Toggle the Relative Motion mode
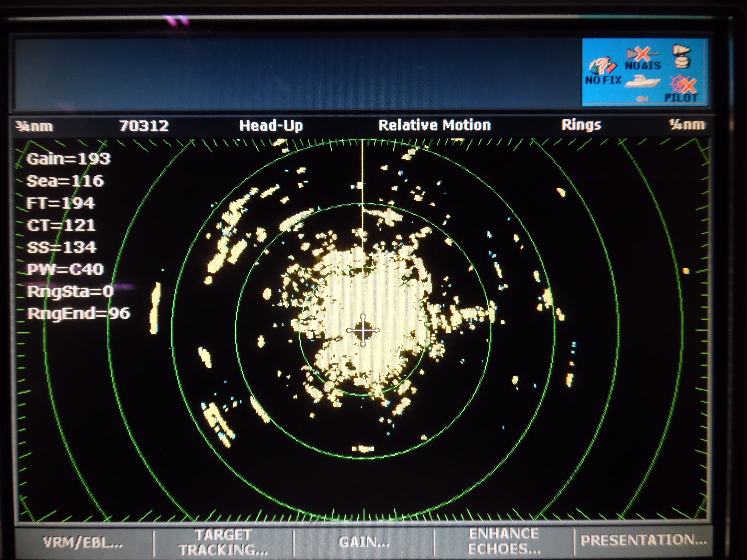 click(x=434, y=125)
